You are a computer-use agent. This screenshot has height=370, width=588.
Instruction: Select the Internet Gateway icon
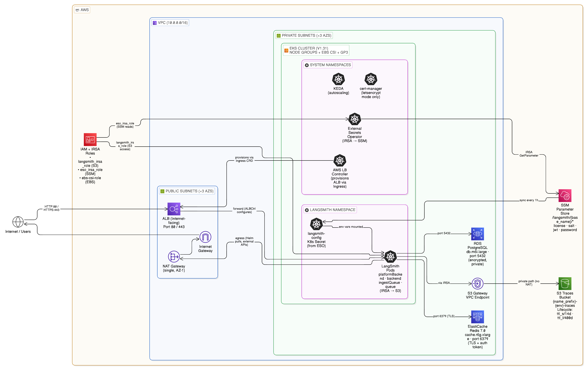click(205, 237)
